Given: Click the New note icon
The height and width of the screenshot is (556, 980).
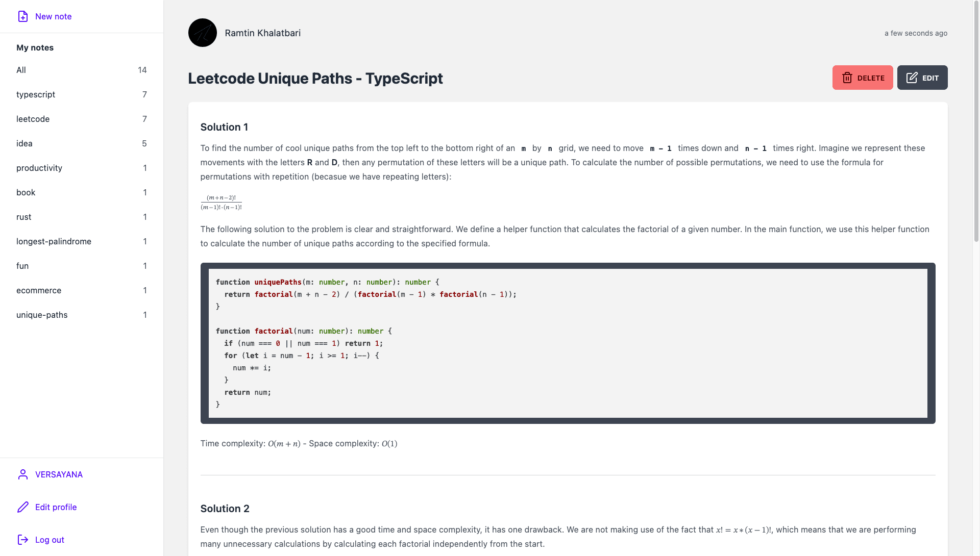Looking at the screenshot, I should click(23, 16).
